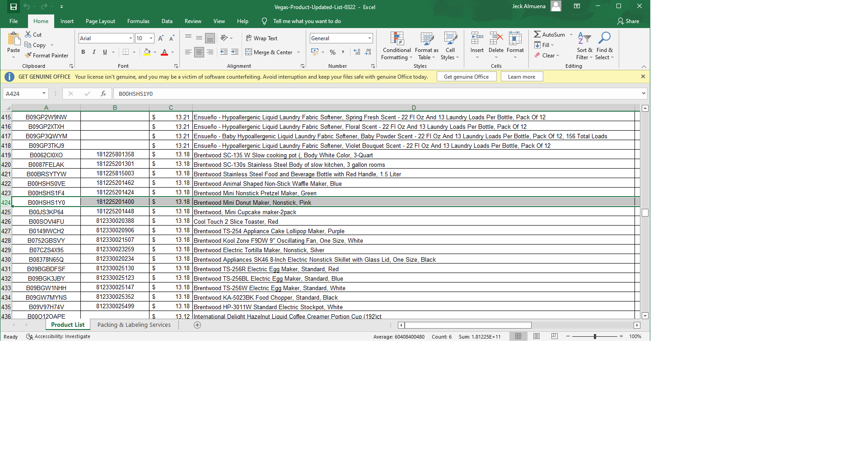Open the Merge & Center dropdown arrow

click(x=299, y=52)
